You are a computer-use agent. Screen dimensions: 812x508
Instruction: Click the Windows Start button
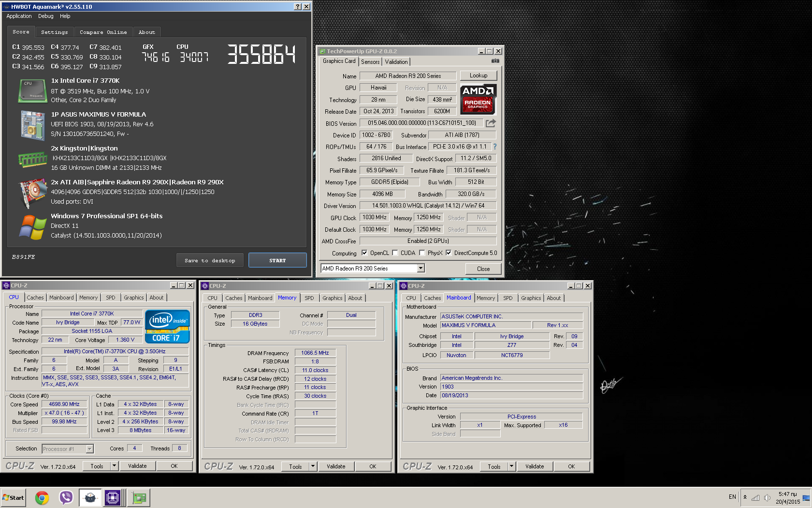coord(14,497)
